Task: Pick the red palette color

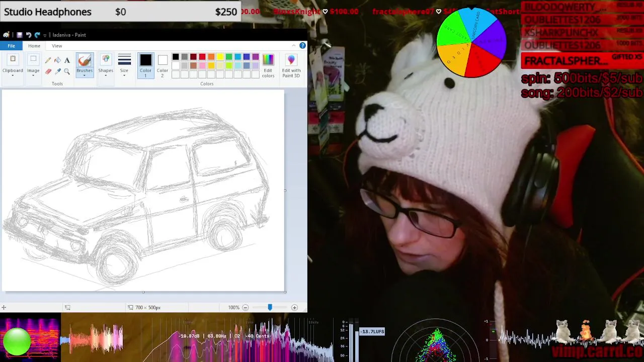Action: point(202,57)
